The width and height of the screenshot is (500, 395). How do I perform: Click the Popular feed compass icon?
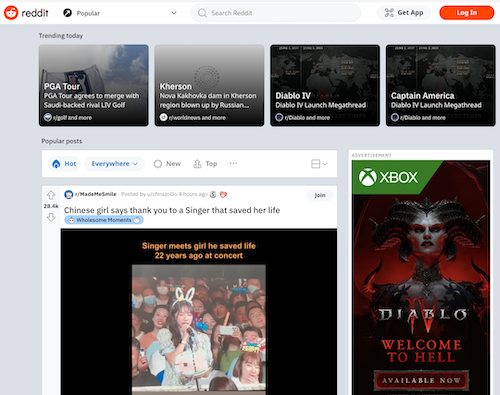(x=68, y=13)
